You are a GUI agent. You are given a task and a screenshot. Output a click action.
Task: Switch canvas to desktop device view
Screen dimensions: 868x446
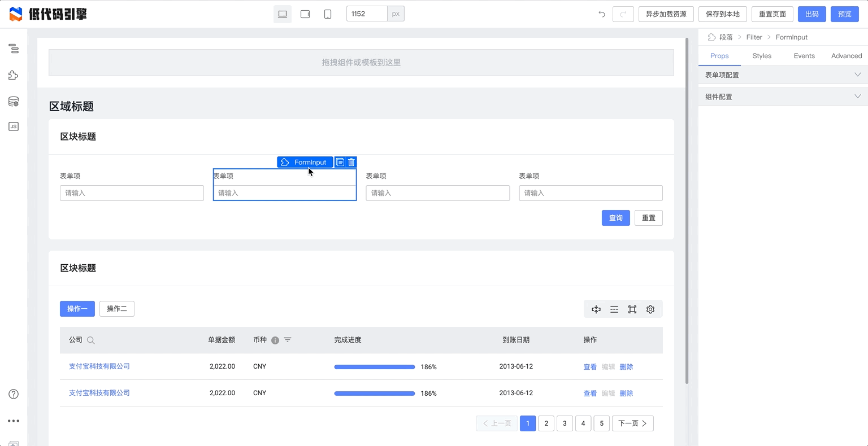click(x=283, y=14)
